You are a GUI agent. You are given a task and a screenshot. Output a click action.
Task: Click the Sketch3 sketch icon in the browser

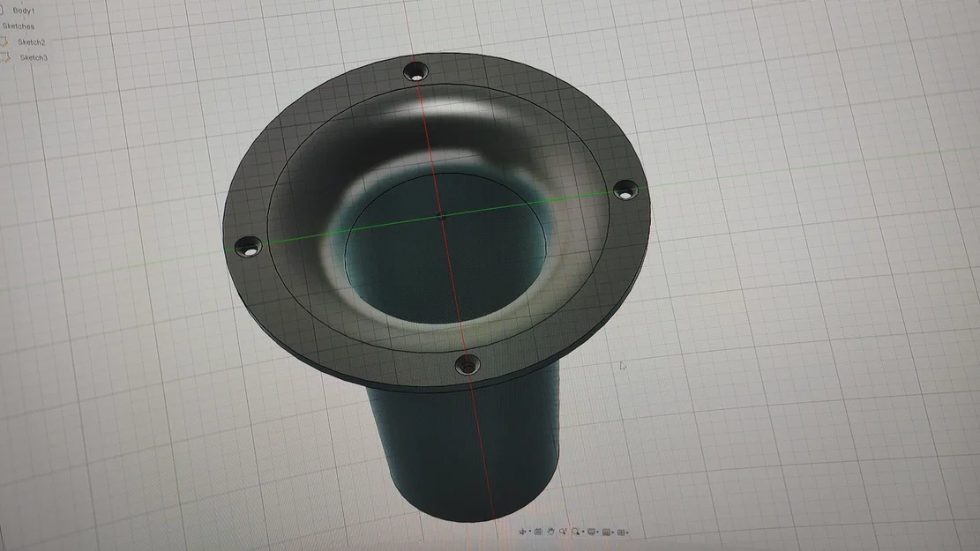pos(7,56)
